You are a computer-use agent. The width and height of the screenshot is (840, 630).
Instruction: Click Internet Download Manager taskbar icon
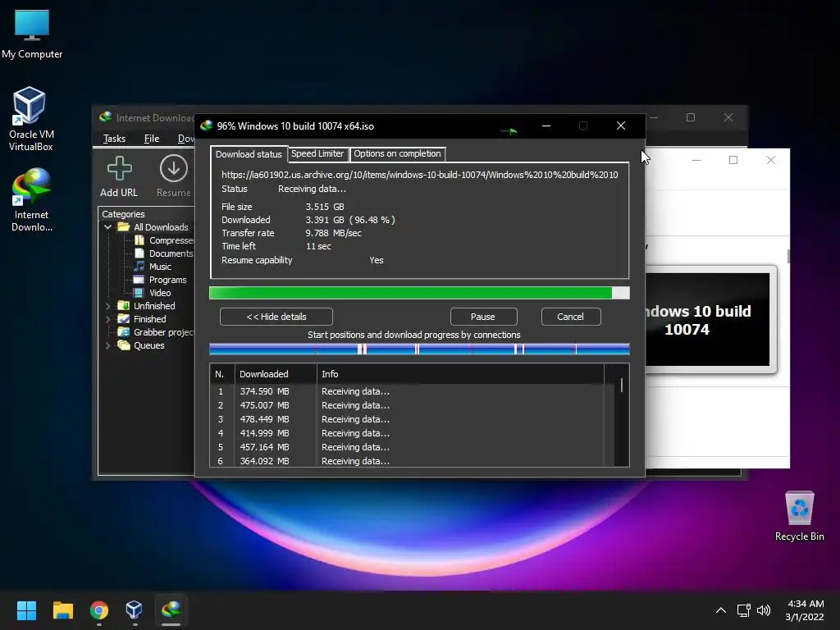click(x=171, y=610)
